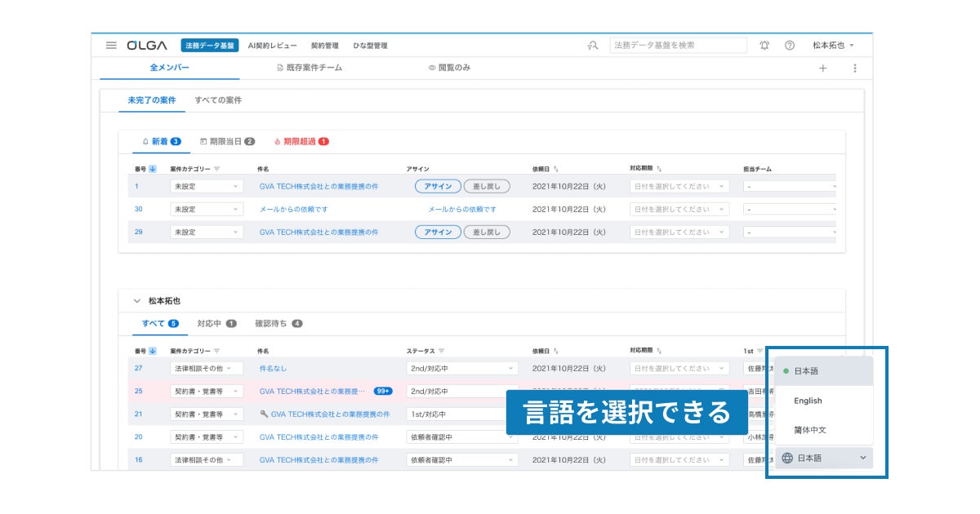
Task: Open the 契約書・覚書等 category dropdown for case 25
Action: tap(207, 391)
